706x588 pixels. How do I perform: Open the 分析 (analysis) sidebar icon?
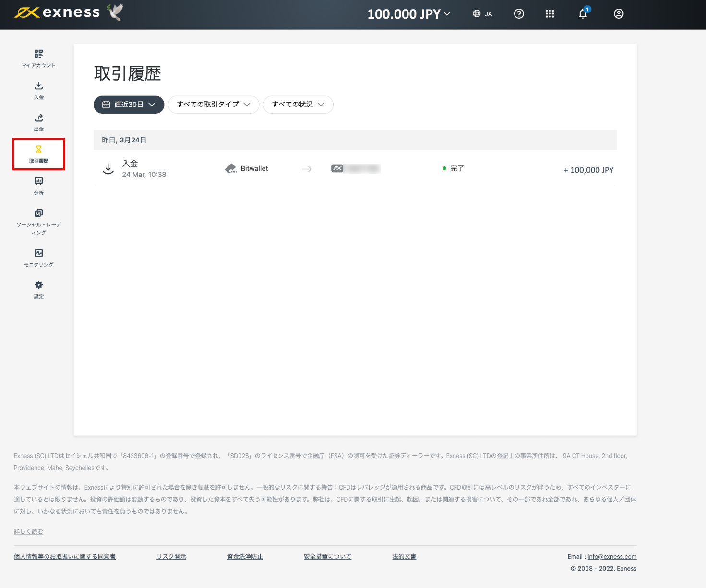[38, 186]
